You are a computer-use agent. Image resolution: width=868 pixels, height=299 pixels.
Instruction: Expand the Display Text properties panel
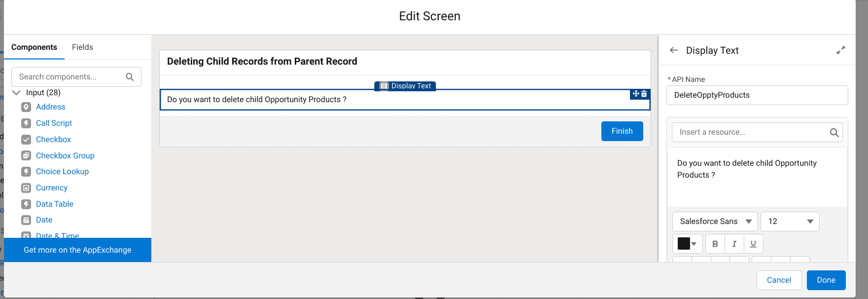(841, 50)
